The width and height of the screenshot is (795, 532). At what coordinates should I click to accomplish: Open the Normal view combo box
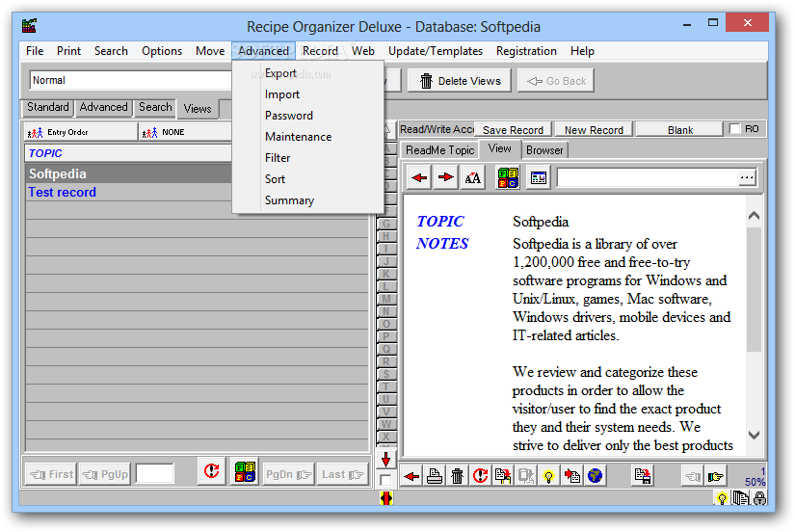click(x=131, y=80)
